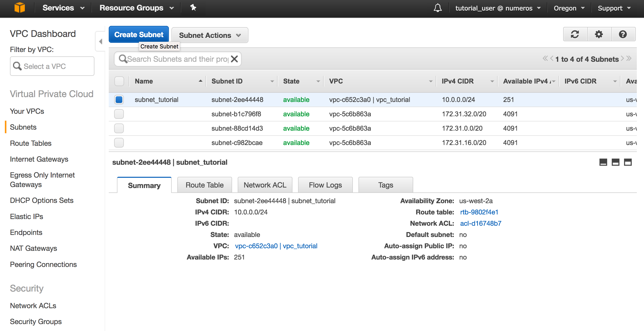Switch to the Network ACL tab
Image resolution: width=644 pixels, height=331 pixels.
tap(265, 185)
